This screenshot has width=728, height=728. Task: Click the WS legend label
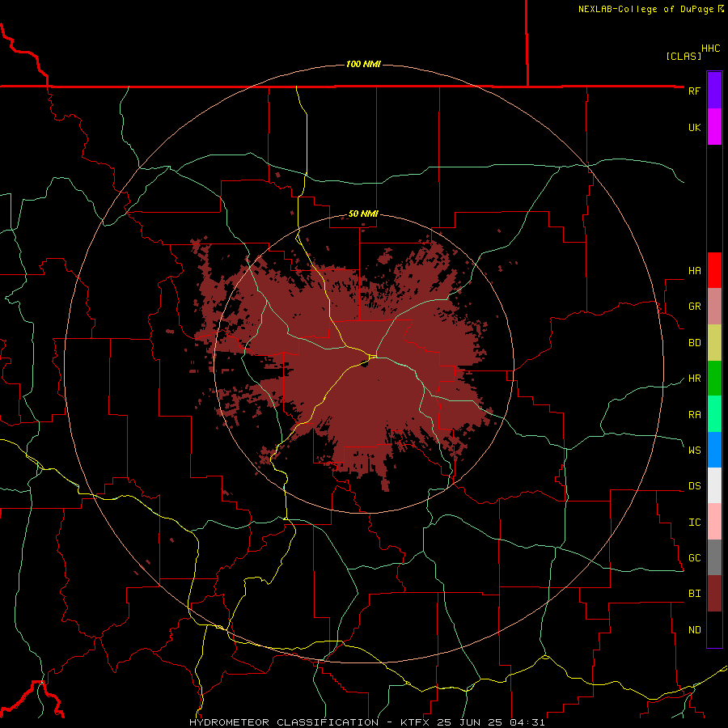tap(694, 450)
